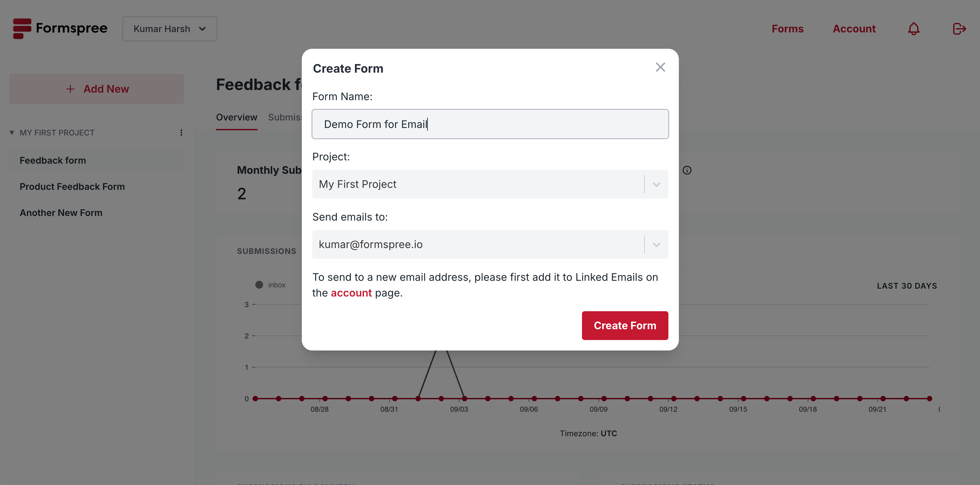The height and width of the screenshot is (485, 980).
Task: Click the Demo Form for Email input field
Action: [490, 124]
